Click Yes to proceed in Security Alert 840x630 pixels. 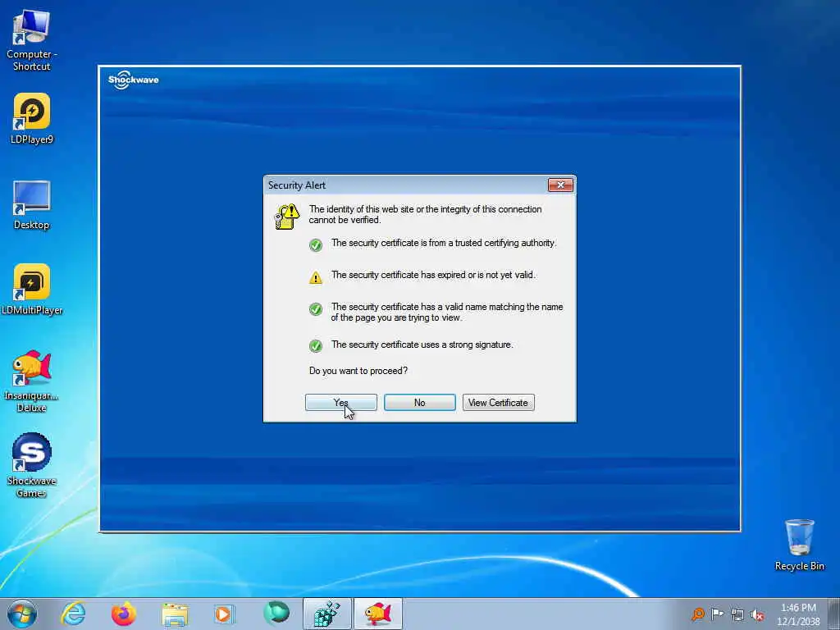pos(340,402)
